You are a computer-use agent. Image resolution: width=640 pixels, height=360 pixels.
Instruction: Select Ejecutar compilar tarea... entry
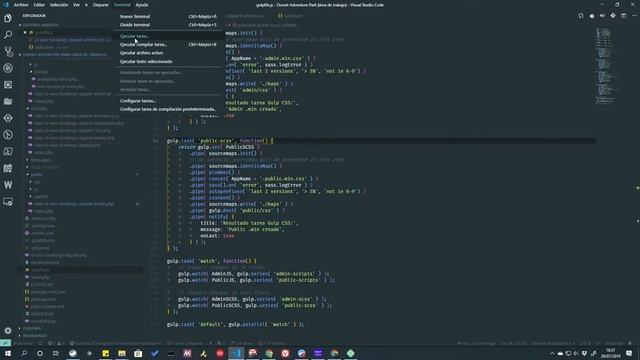[x=168, y=44]
